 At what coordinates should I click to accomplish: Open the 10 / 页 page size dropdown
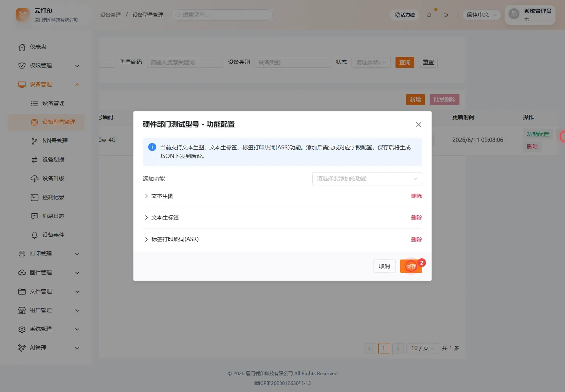(423, 348)
